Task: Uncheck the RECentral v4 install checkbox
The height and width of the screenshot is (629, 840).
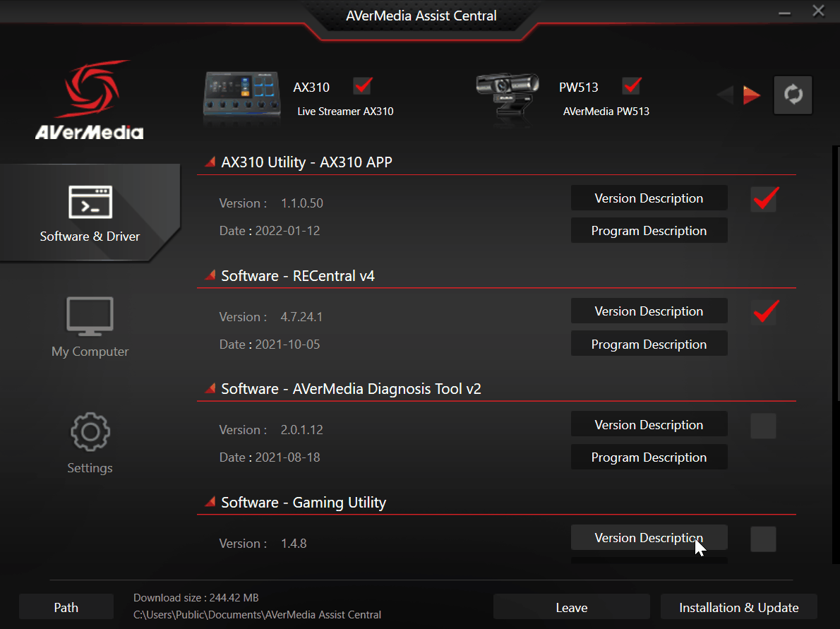Action: (x=764, y=312)
